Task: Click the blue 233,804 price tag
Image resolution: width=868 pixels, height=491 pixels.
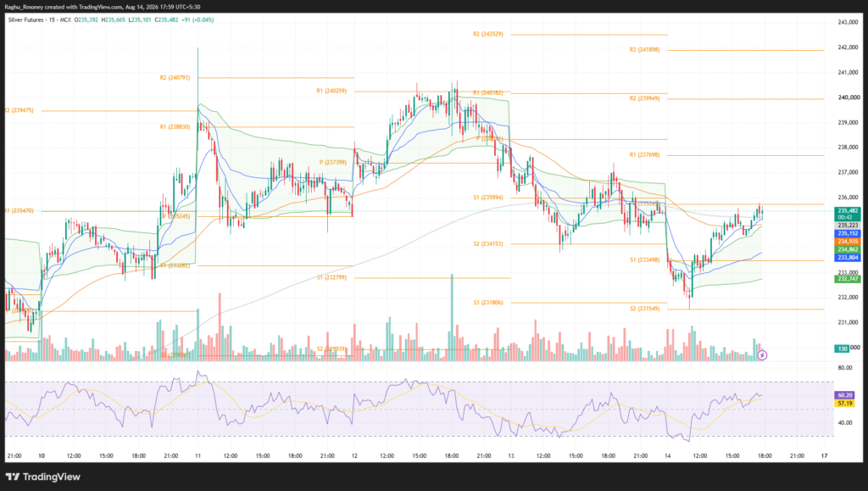Action: click(848, 258)
